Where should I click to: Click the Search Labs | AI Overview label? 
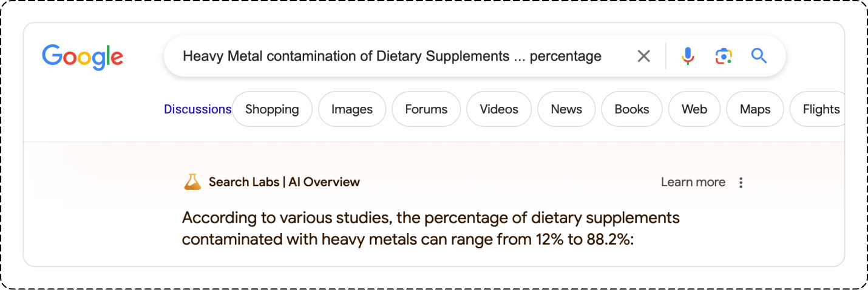coord(284,181)
